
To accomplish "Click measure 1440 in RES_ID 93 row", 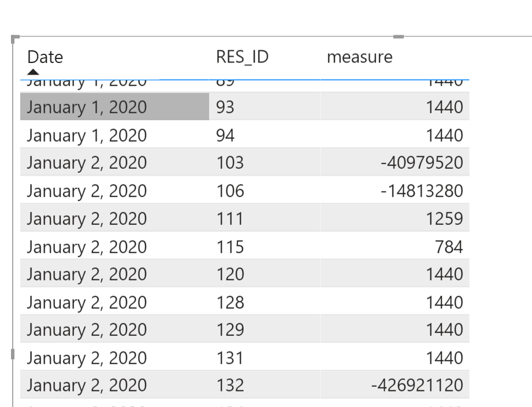I will tap(444, 106).
